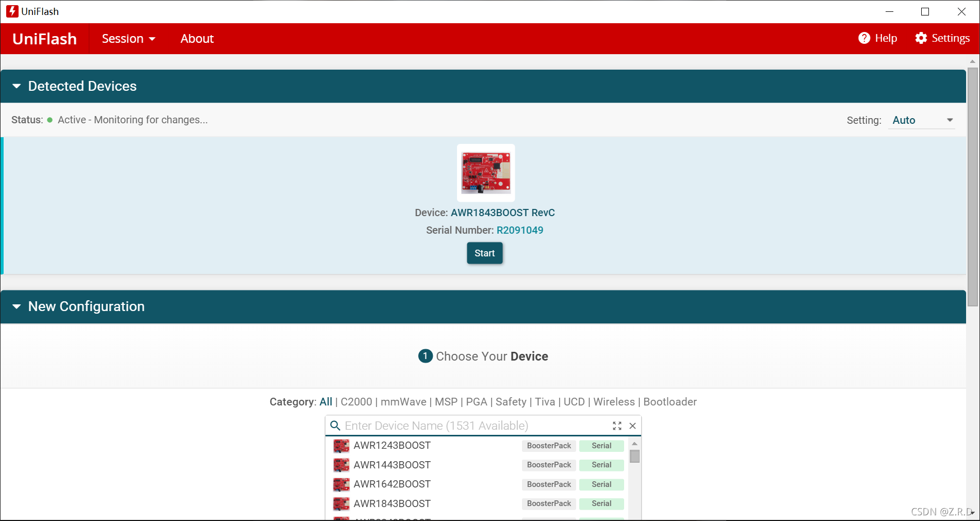Click the device list scroll up arrow
The image size is (980, 521).
635,444
